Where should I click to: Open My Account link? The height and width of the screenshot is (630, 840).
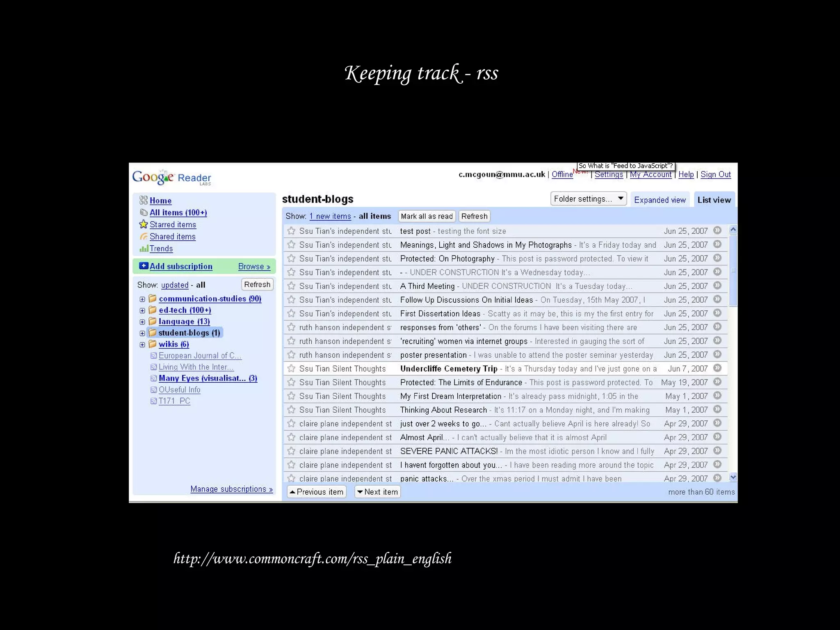pos(651,174)
